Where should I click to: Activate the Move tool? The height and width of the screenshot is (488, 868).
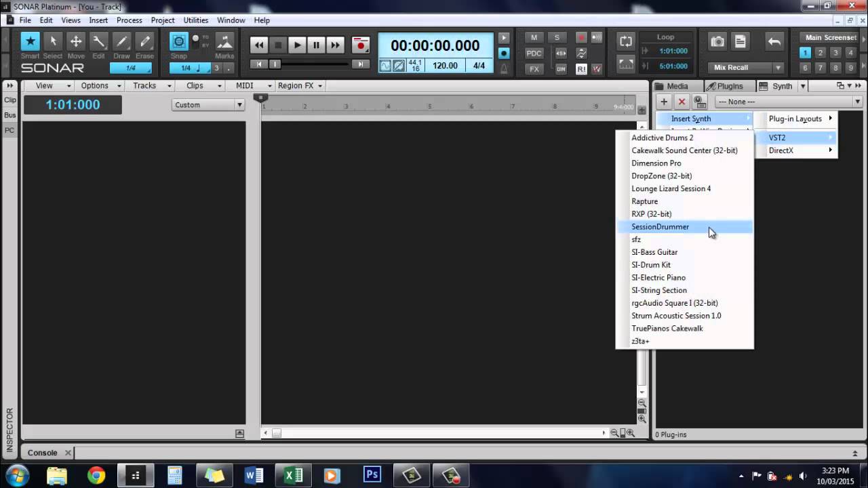76,41
